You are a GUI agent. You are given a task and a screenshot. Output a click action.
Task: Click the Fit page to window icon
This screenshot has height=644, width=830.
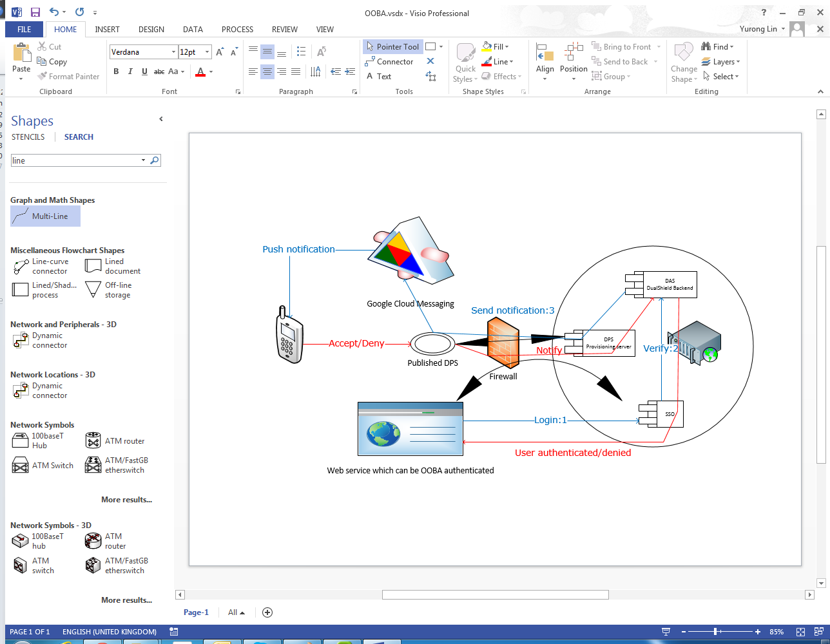800,632
